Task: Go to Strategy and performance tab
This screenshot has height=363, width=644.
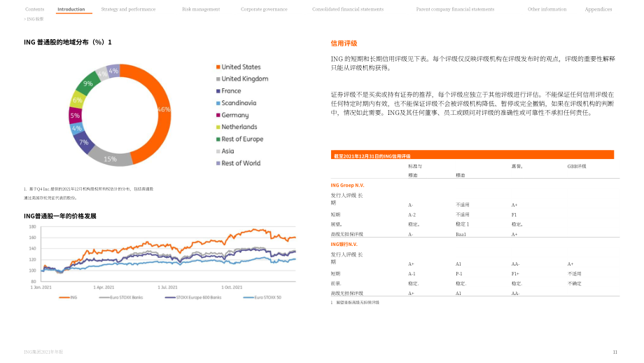Action: point(128,9)
